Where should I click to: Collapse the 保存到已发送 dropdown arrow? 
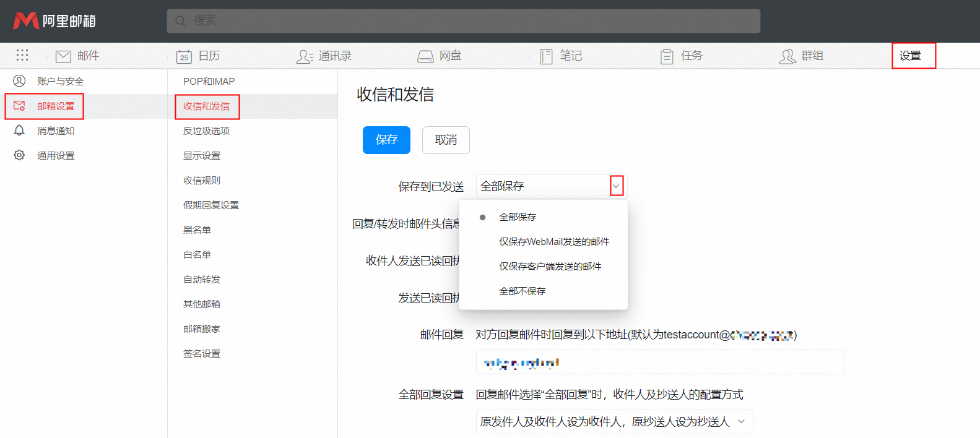pos(616,186)
